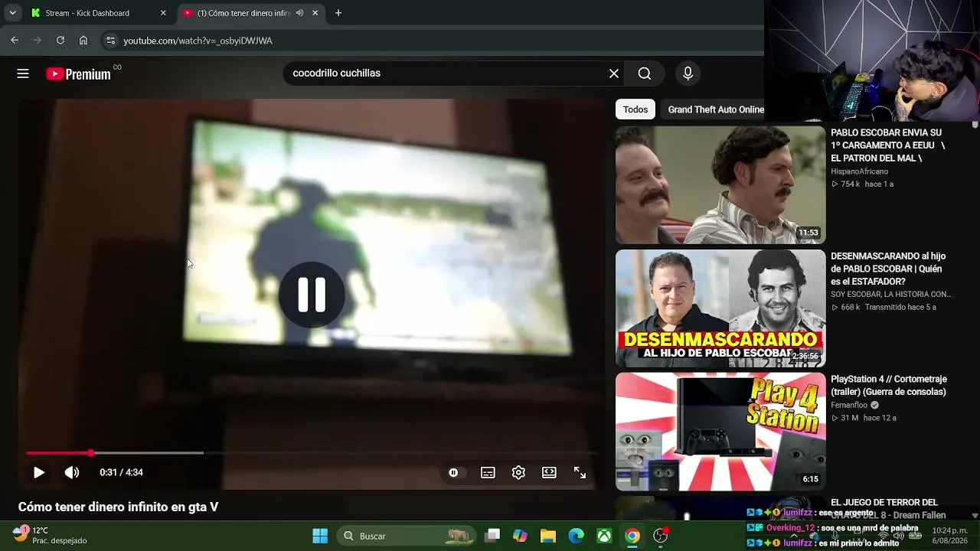Click the play button in player controls
This screenshot has width=980, height=551.
[39, 473]
